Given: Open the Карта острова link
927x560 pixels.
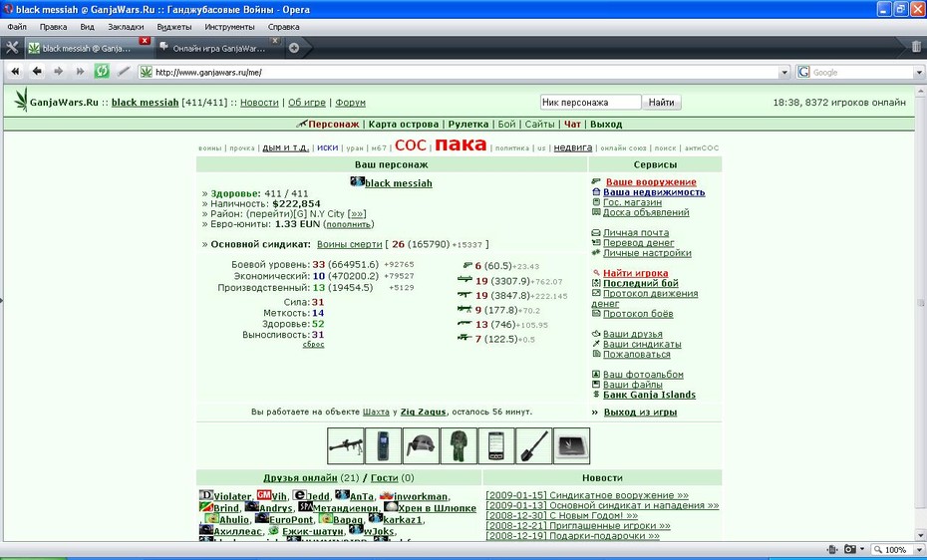Looking at the screenshot, I should (404, 124).
